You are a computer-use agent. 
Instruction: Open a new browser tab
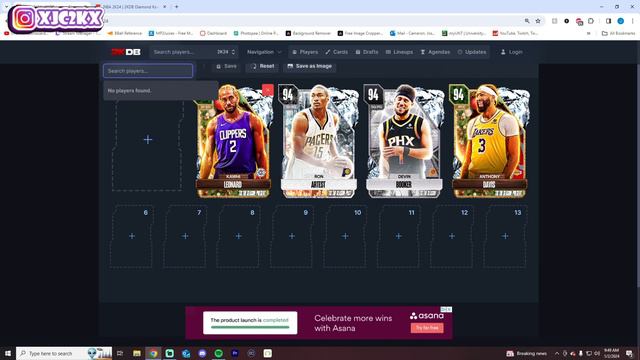177,7
